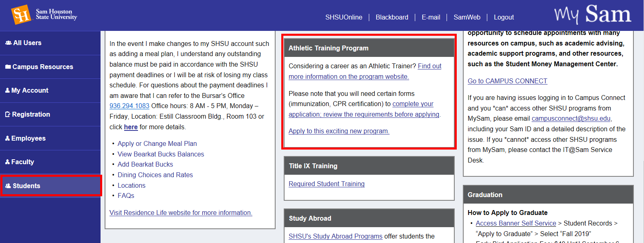Click Logout in the top navigation
644x243 pixels.
coord(504,17)
